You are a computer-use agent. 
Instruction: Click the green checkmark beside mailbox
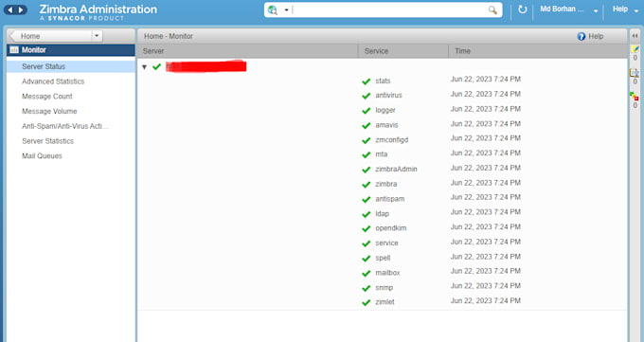tap(366, 273)
